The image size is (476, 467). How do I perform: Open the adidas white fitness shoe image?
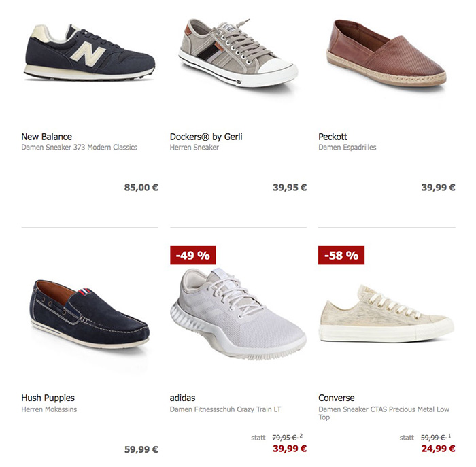(x=238, y=314)
